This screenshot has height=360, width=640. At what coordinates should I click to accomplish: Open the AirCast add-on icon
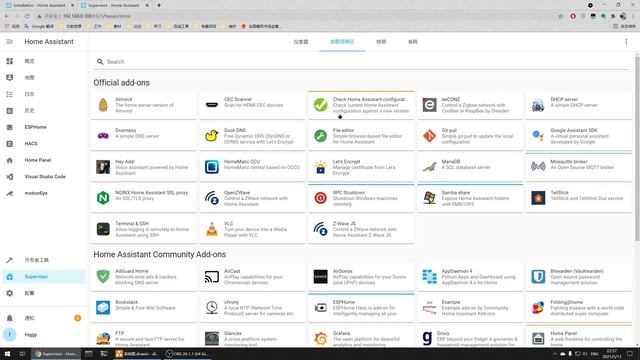(211, 277)
